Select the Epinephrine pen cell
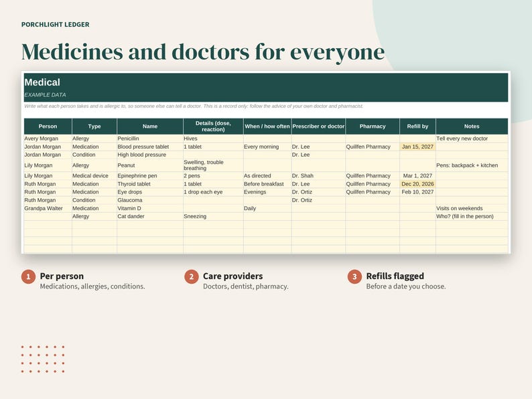The width and height of the screenshot is (532, 399). (x=150, y=176)
